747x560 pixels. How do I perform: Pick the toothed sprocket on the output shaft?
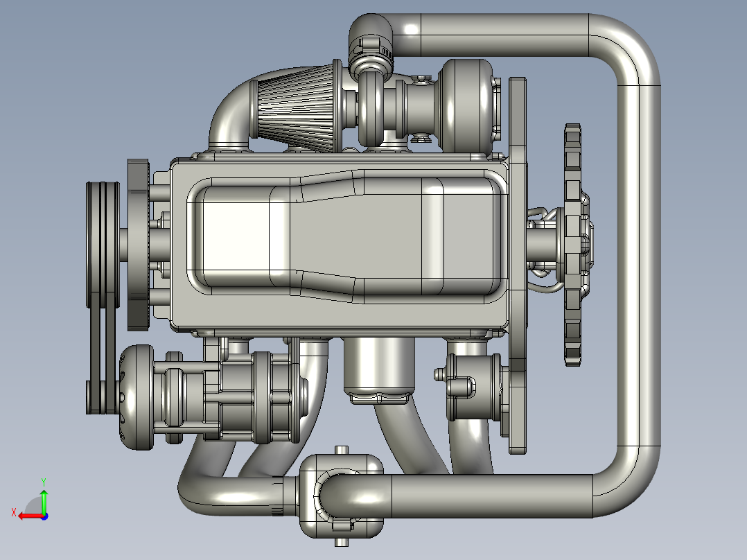573,245
